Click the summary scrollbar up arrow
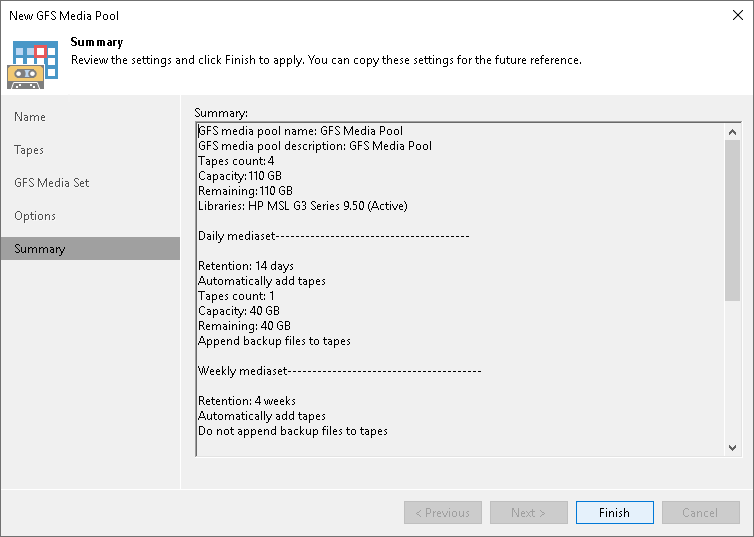 pyautogui.click(x=732, y=132)
